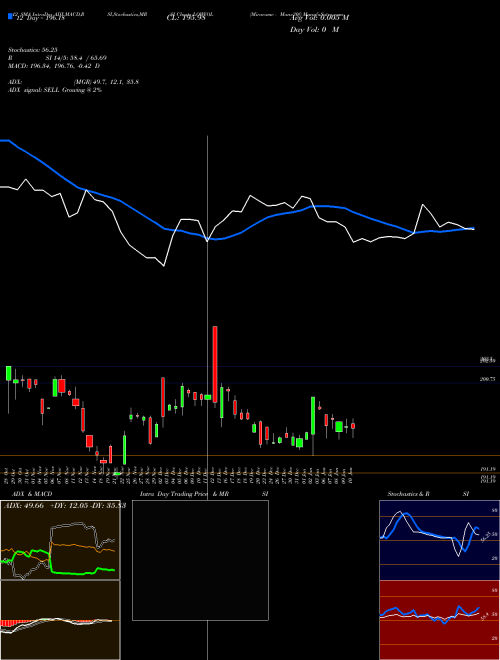Click the 'MACD: 196.34, 196.76, -0.42 D' readout
The width and height of the screenshot is (500, 660).
[54, 66]
